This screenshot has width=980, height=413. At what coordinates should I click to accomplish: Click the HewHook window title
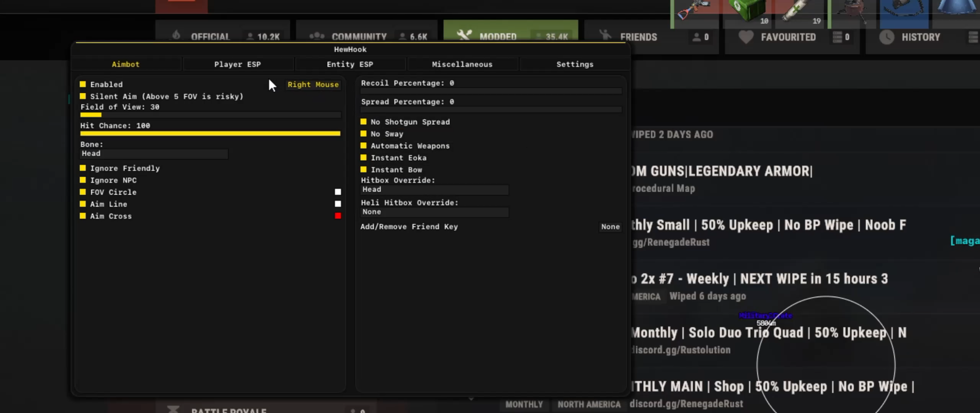point(350,49)
